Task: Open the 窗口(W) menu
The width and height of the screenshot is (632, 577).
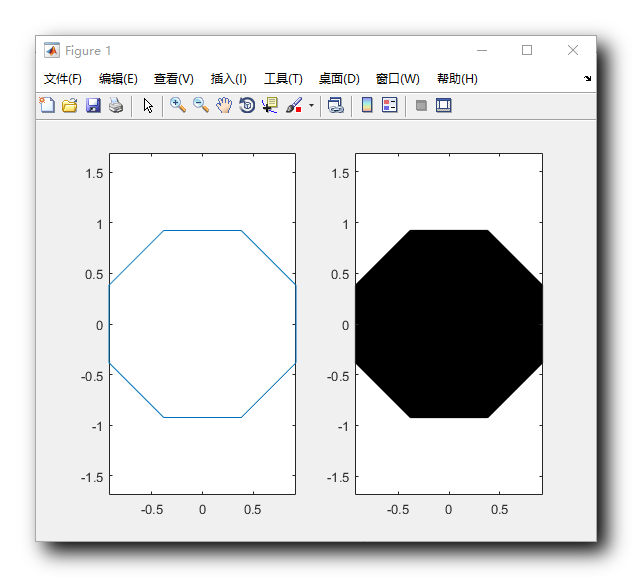Action: pos(397,79)
